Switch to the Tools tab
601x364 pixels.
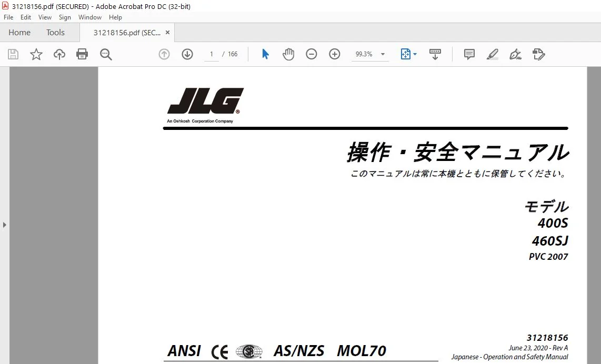coord(56,33)
